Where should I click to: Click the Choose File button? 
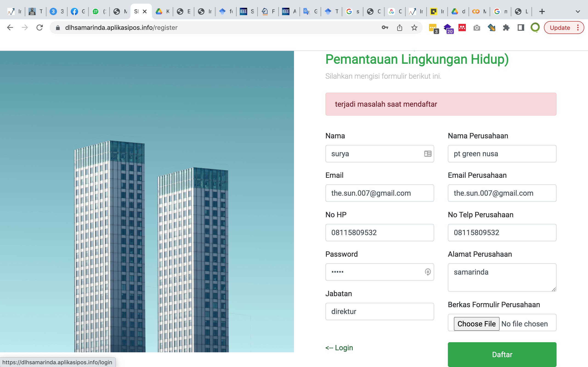[x=476, y=324]
